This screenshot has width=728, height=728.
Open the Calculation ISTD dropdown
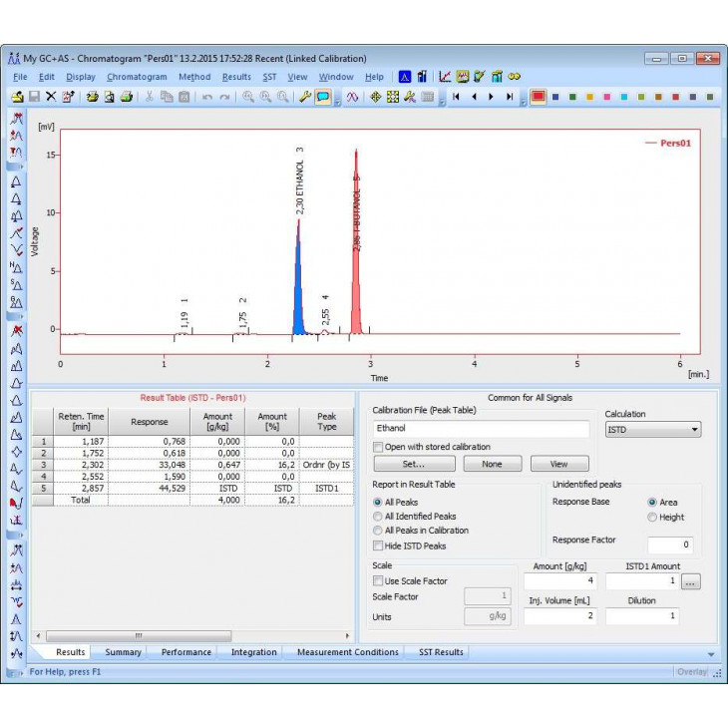tap(652, 430)
